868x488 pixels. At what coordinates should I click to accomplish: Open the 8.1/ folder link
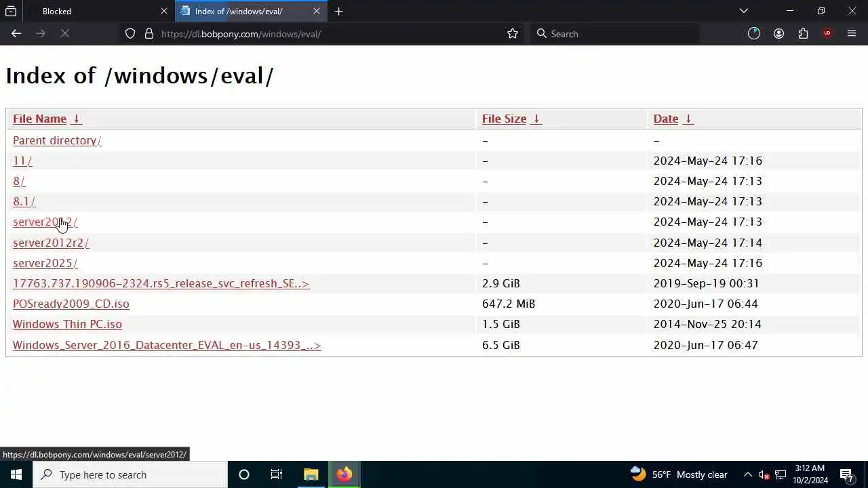pyautogui.click(x=24, y=201)
